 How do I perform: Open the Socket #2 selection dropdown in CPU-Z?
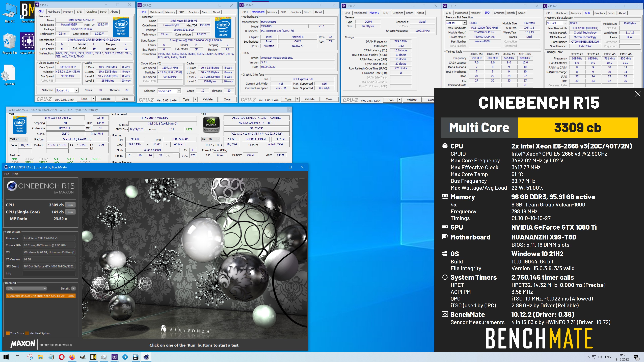point(169,91)
